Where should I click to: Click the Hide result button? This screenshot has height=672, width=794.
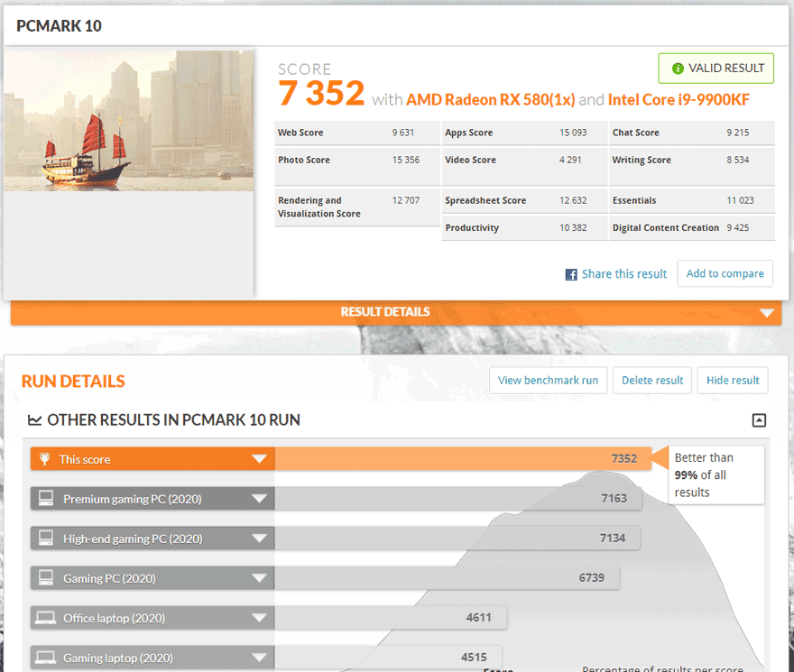click(733, 381)
